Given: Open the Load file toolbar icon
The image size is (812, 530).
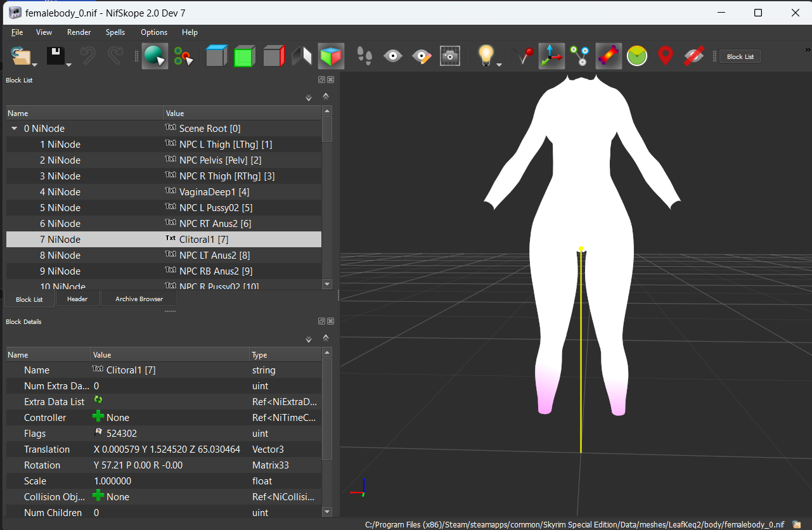Looking at the screenshot, I should tap(21, 56).
